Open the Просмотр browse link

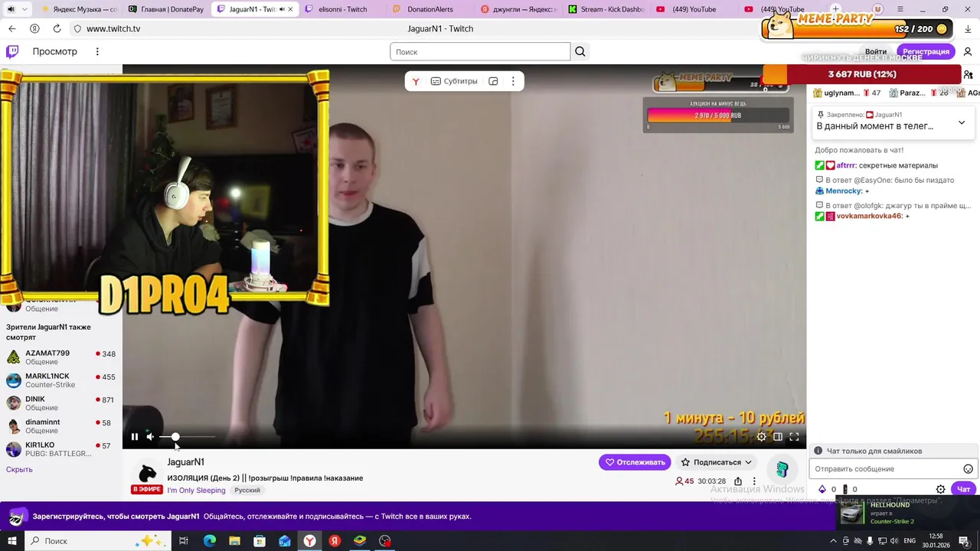click(54, 51)
